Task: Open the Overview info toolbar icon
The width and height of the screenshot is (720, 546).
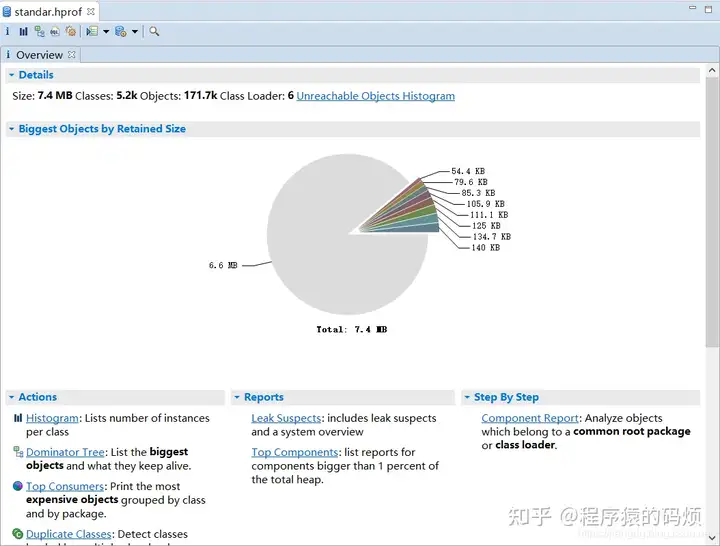Action: (x=7, y=31)
